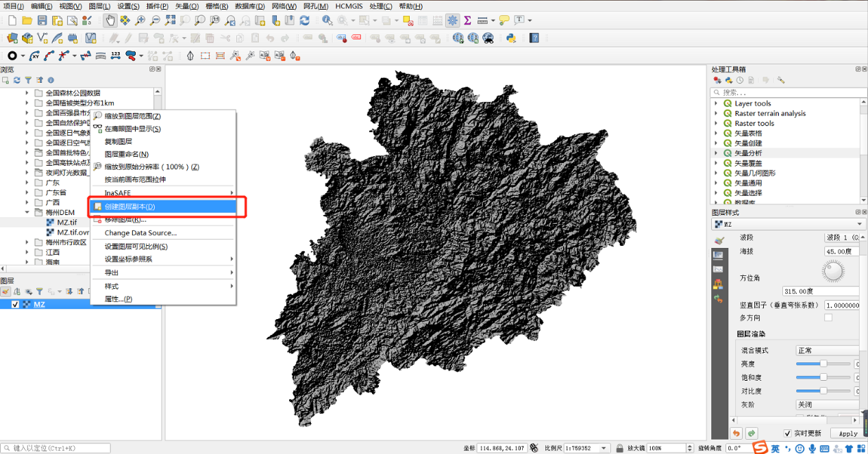Screen dimensions: 868x454
Task: Click the Save Project floppy disk icon
Action: pos(42,21)
